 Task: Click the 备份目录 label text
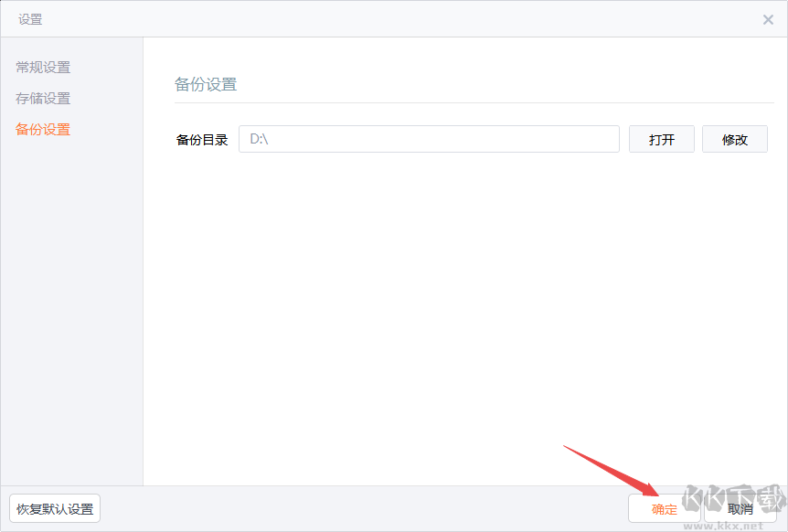tap(202, 140)
